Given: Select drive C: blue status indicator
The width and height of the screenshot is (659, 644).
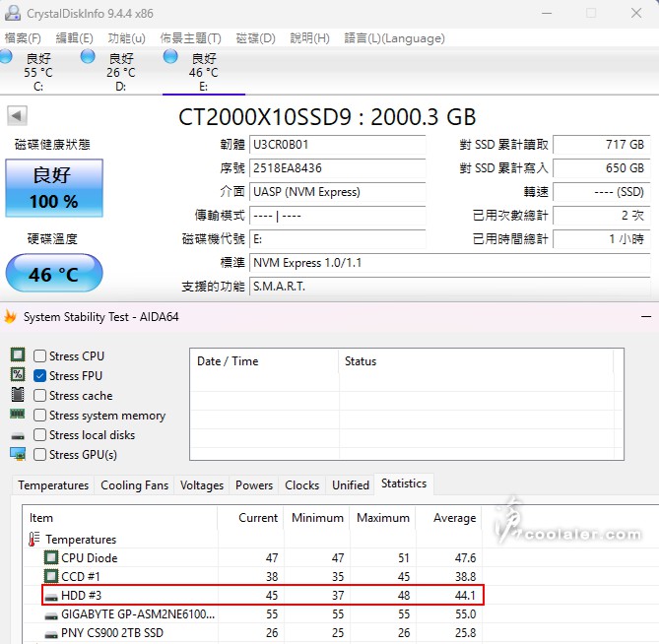Looking at the screenshot, I should pyautogui.click(x=6, y=56).
